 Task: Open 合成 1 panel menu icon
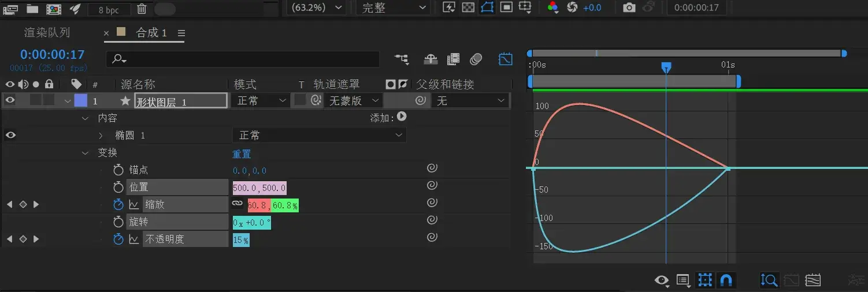coord(181,33)
